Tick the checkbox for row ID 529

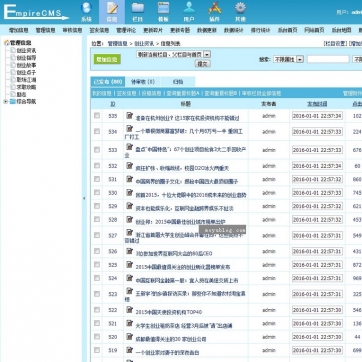(x=97, y=206)
